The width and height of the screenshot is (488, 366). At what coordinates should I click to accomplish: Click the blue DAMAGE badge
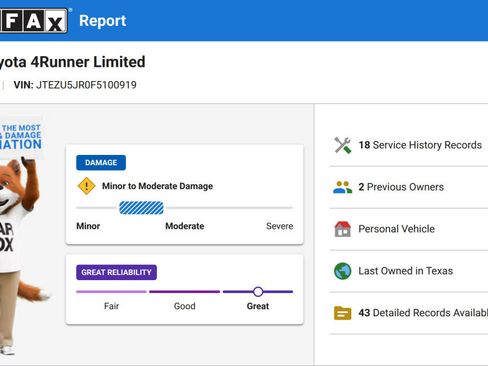click(x=101, y=163)
